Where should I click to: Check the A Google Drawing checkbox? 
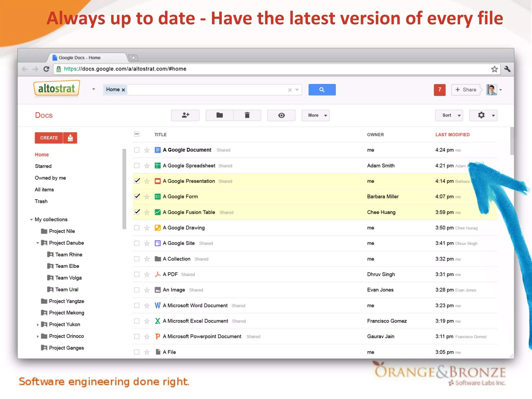137,228
